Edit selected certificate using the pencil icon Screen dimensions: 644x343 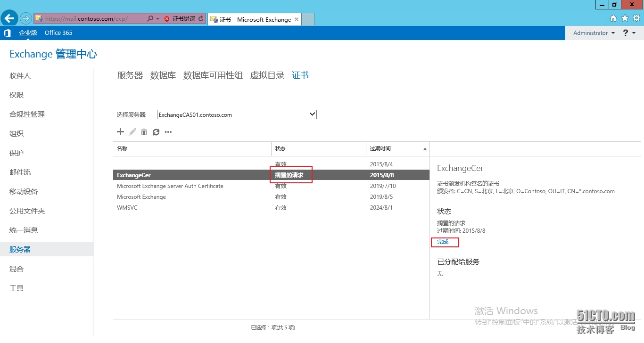(x=132, y=132)
